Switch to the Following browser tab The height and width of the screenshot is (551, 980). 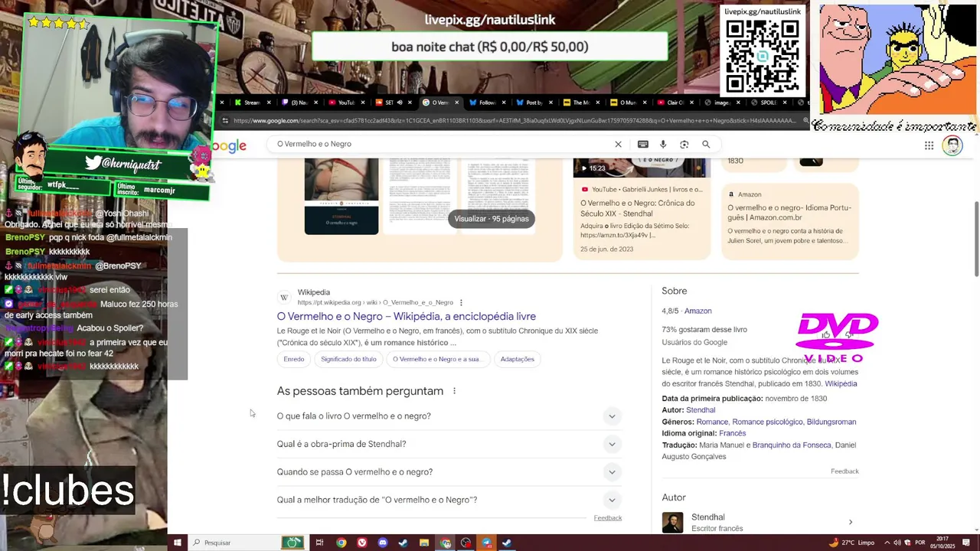click(482, 103)
